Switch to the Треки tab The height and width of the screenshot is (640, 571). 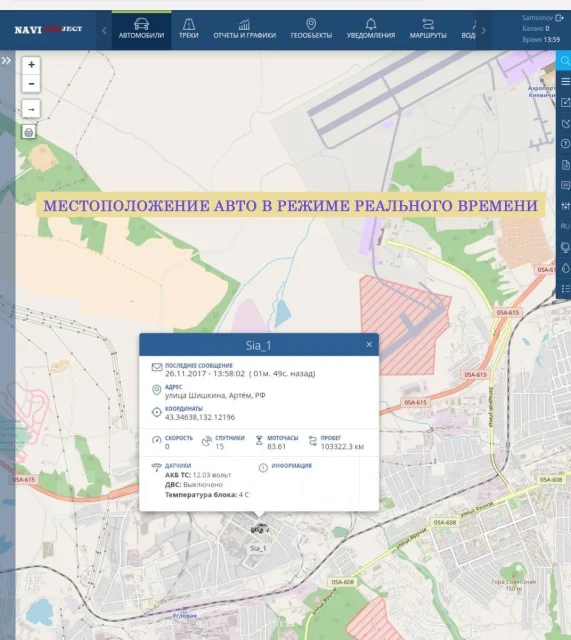(188, 30)
